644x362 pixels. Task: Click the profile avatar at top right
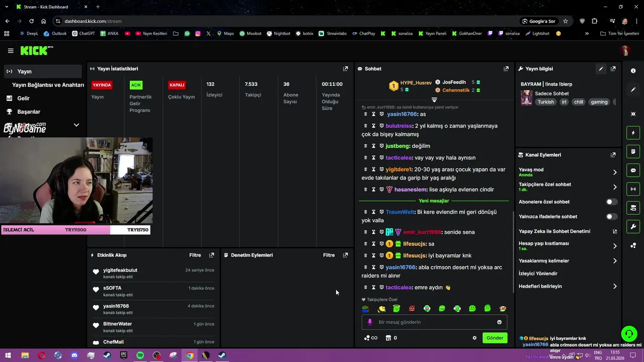click(x=625, y=51)
